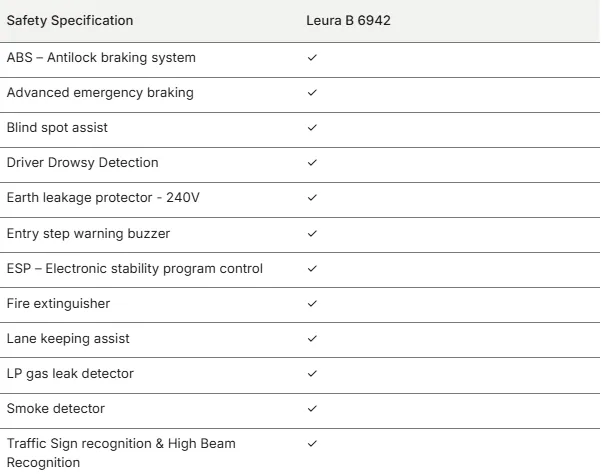Click the Smoke detector row label
This screenshot has height=474, width=602.
tap(56, 408)
